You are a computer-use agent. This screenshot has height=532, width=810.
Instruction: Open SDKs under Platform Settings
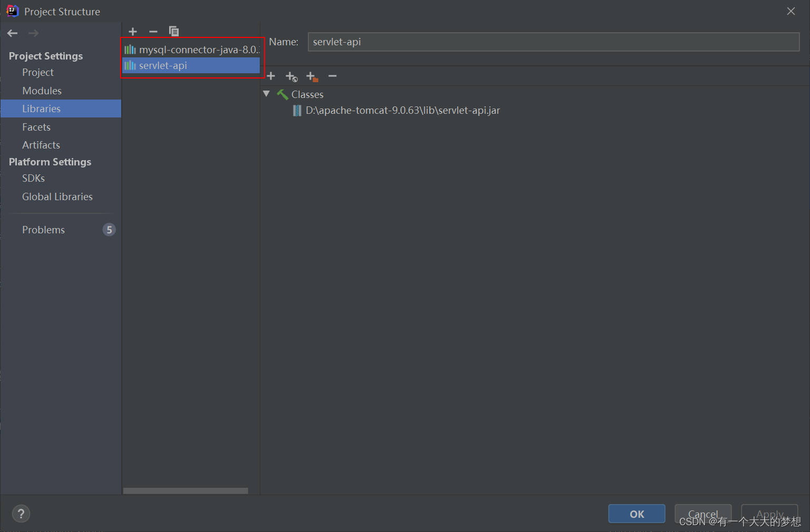(x=33, y=178)
